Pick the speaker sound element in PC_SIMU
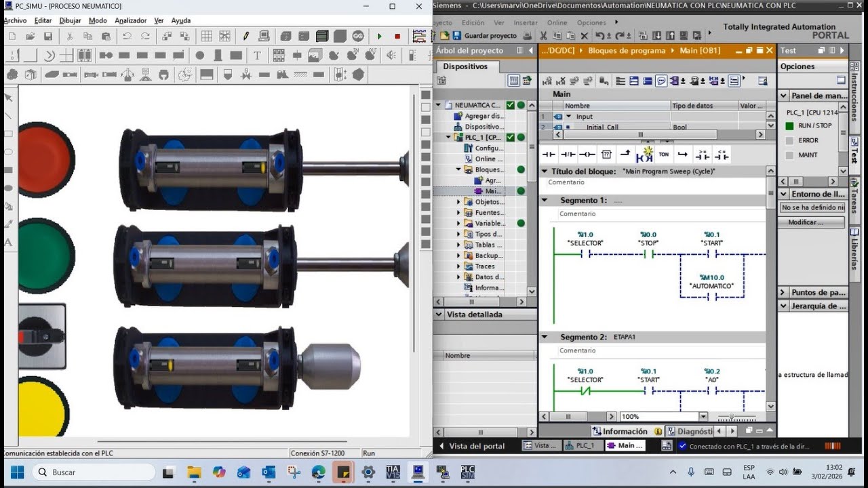This screenshot has width=868, height=488. pos(391,56)
